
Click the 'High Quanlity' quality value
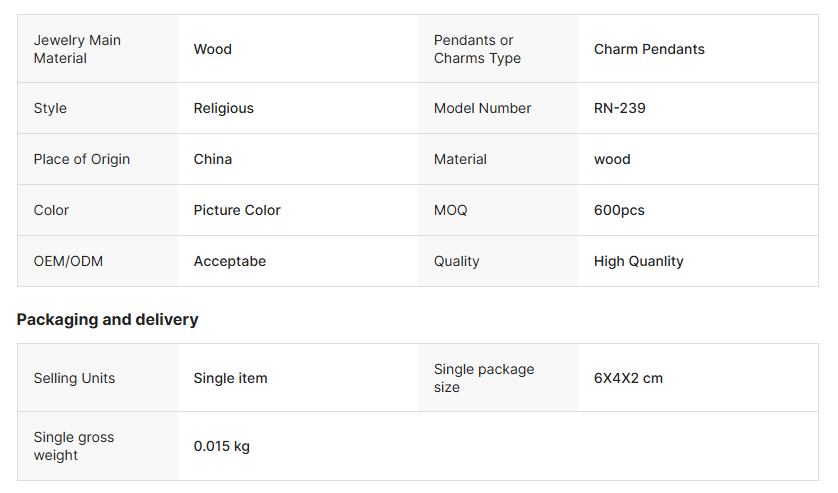(639, 261)
